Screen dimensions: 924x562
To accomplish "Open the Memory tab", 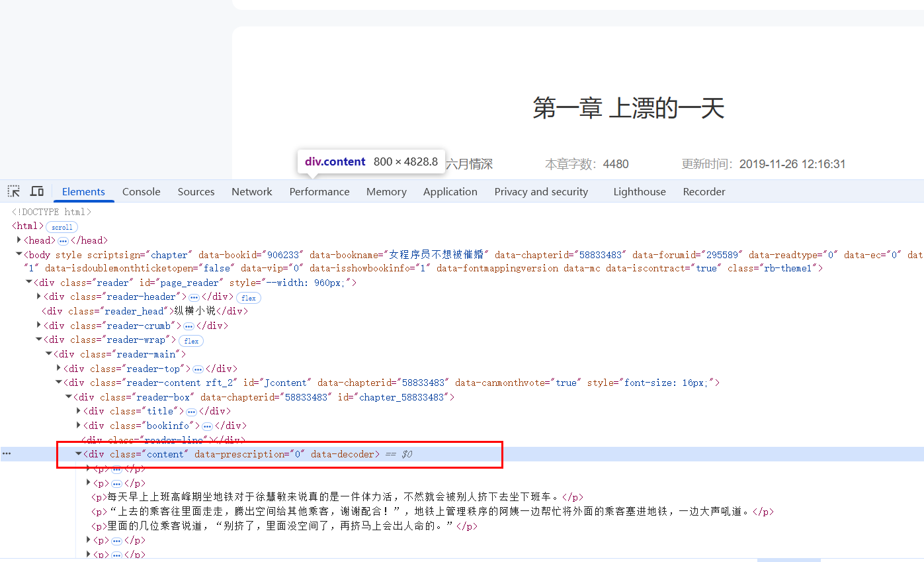I will click(x=386, y=191).
